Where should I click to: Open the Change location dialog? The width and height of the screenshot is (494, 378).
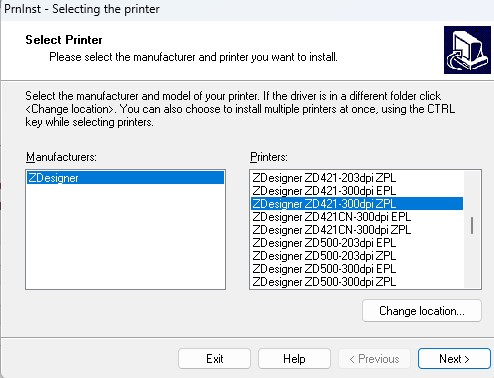pyautogui.click(x=422, y=311)
